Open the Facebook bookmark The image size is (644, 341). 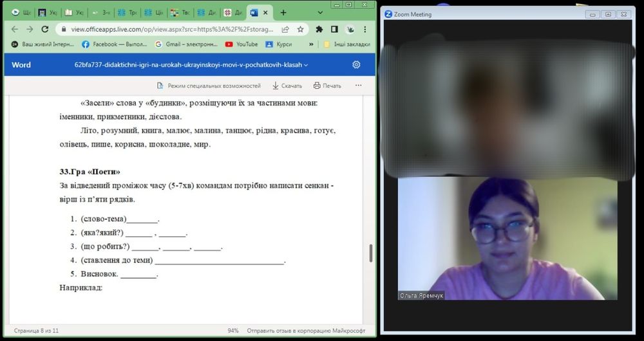coord(114,44)
